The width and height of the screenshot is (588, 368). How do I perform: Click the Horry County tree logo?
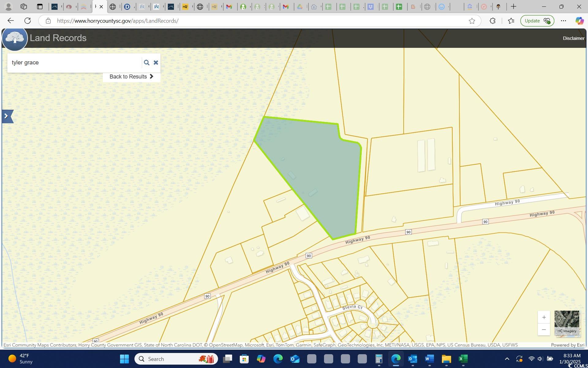(15, 38)
